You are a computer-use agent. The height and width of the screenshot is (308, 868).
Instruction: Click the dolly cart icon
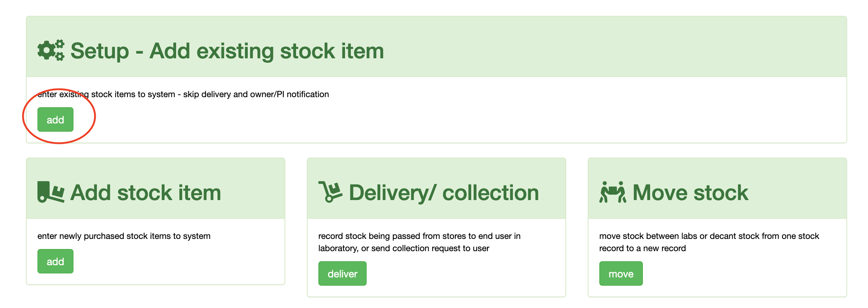pos(330,192)
